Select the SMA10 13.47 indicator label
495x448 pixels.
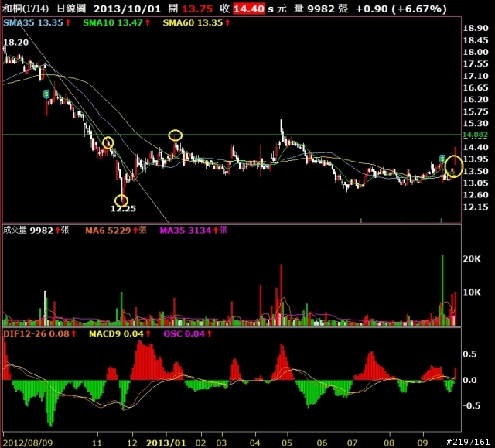pos(113,22)
